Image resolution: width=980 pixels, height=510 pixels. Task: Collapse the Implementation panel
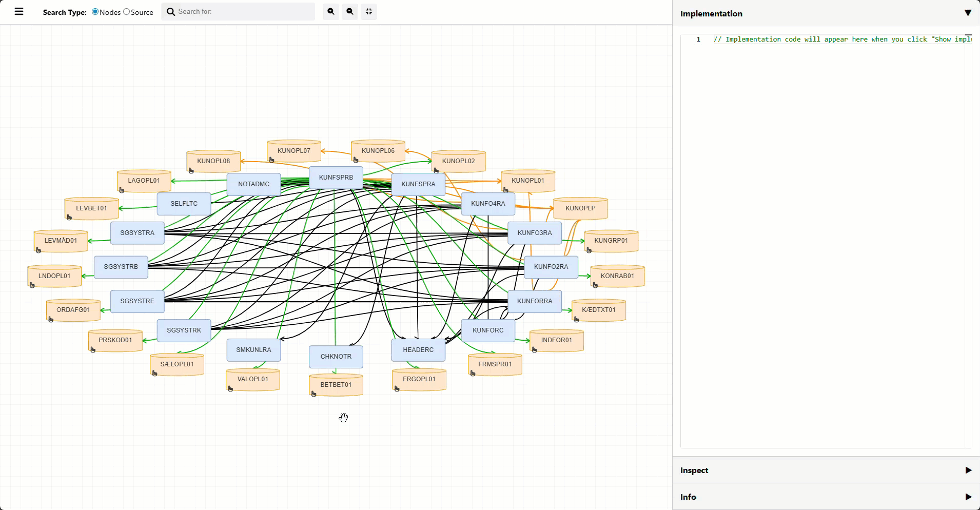point(968,13)
